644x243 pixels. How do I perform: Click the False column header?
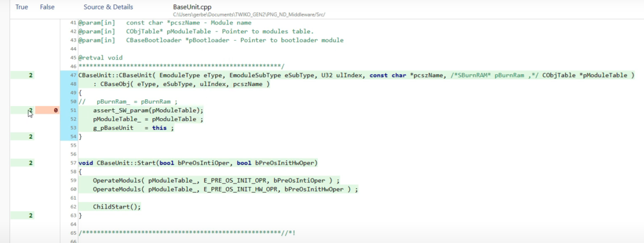(x=47, y=7)
